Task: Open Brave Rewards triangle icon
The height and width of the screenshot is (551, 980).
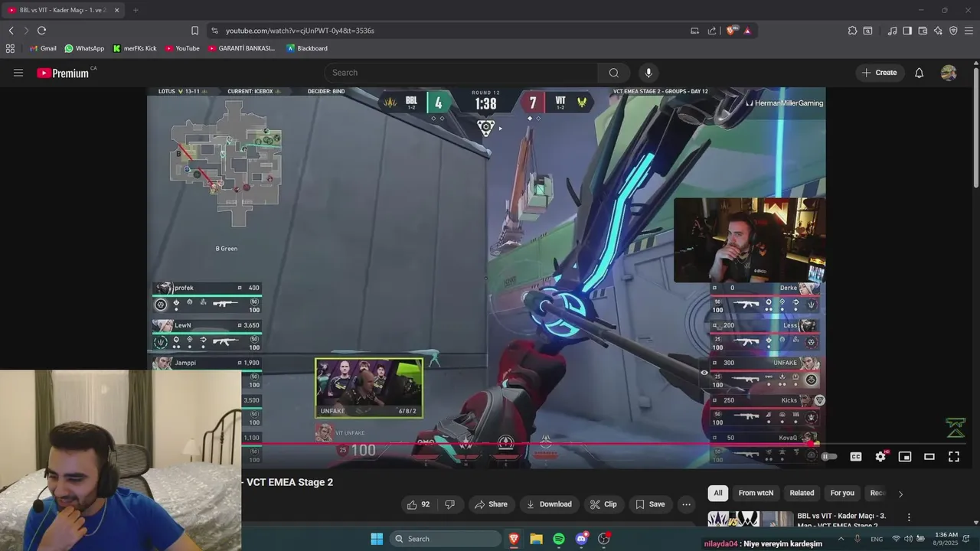Action: [x=747, y=31]
